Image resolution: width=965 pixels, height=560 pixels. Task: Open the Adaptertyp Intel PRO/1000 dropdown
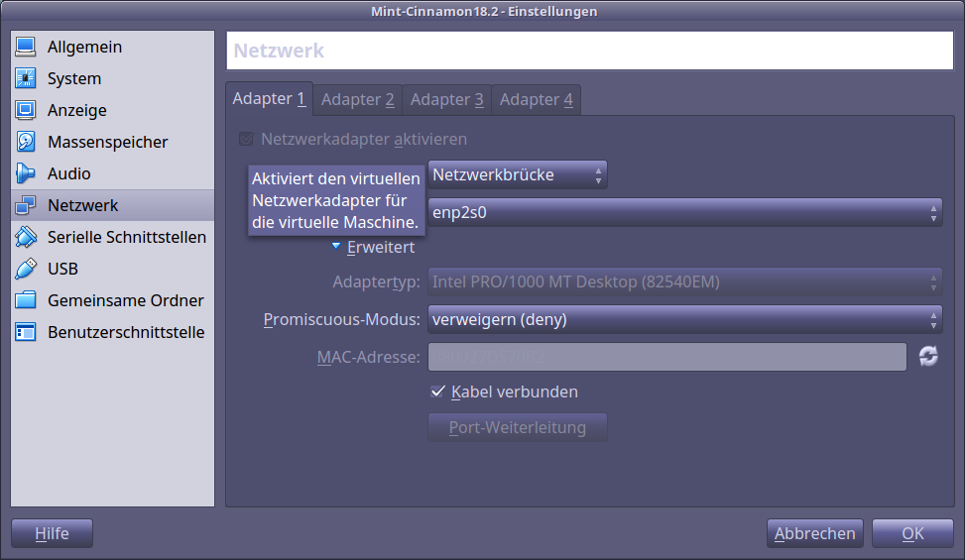point(685,281)
